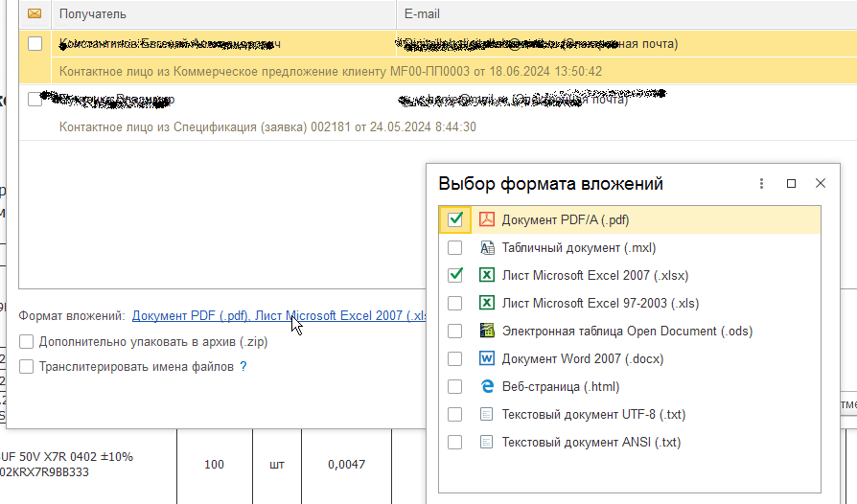The width and height of the screenshot is (857, 504).
Task: Enable Транслитерировать имена файлов checkbox
Action: tap(27, 366)
